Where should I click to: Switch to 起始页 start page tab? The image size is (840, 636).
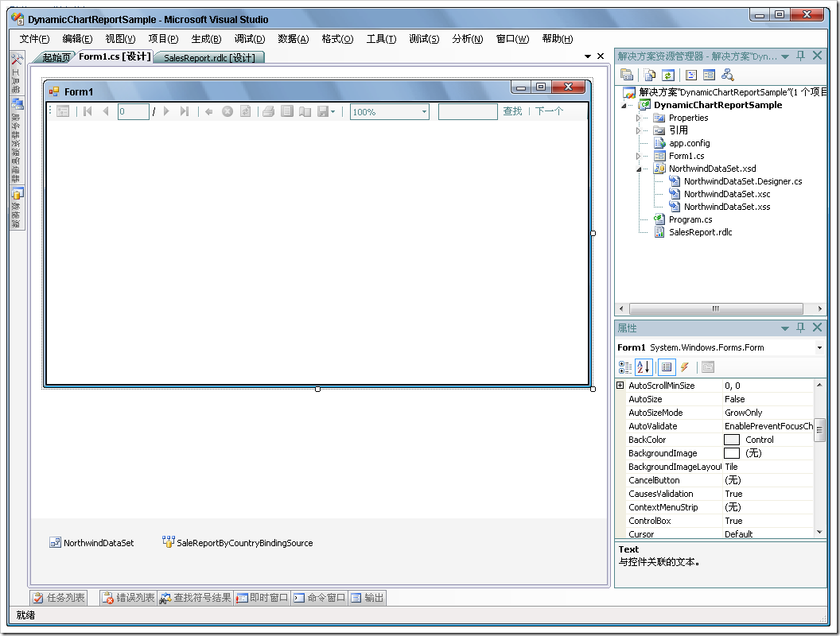pos(56,57)
